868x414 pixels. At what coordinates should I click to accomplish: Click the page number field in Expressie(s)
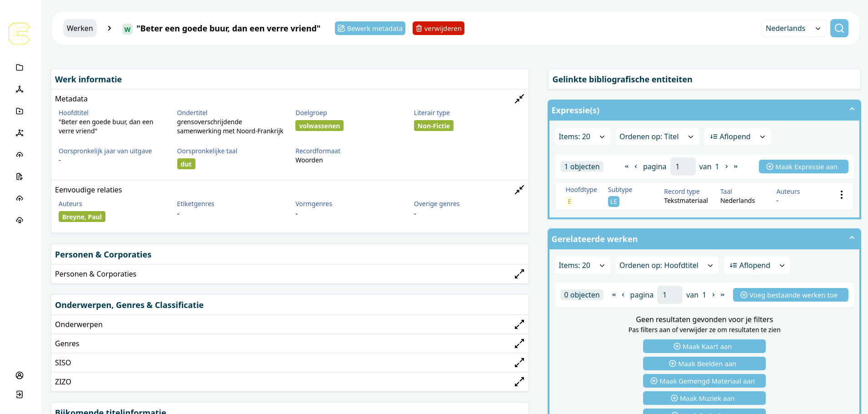(x=682, y=167)
